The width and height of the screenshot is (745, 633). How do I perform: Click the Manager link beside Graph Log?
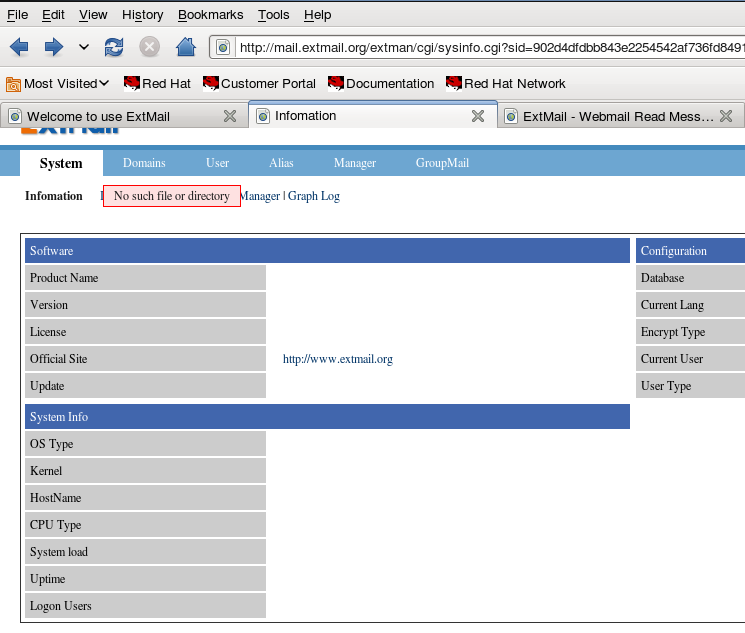click(x=261, y=196)
